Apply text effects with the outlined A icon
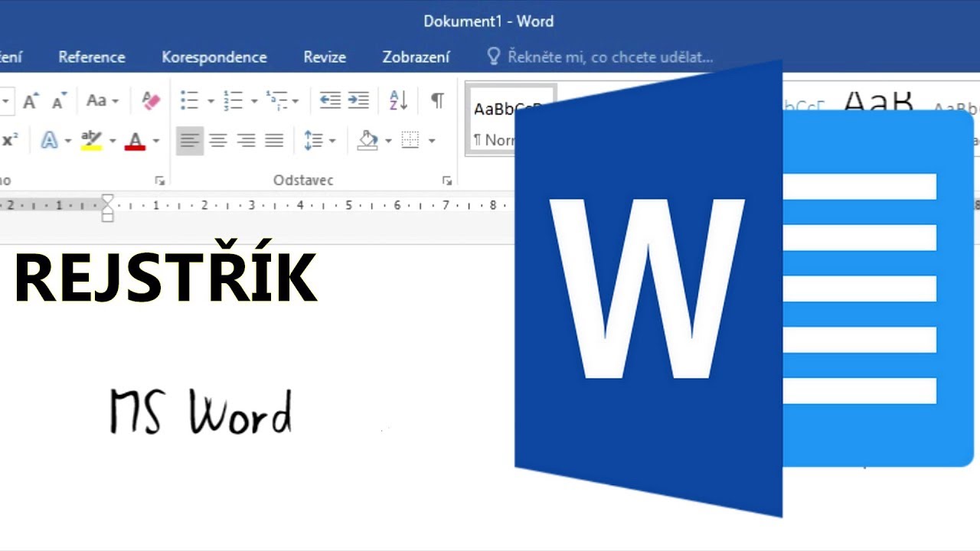980x551 pixels. [x=50, y=141]
